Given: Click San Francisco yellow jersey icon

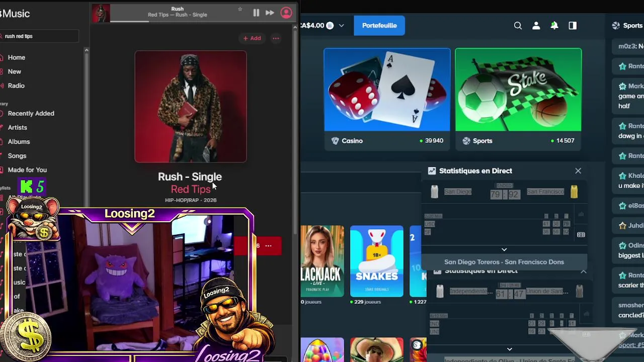Looking at the screenshot, I should (574, 192).
